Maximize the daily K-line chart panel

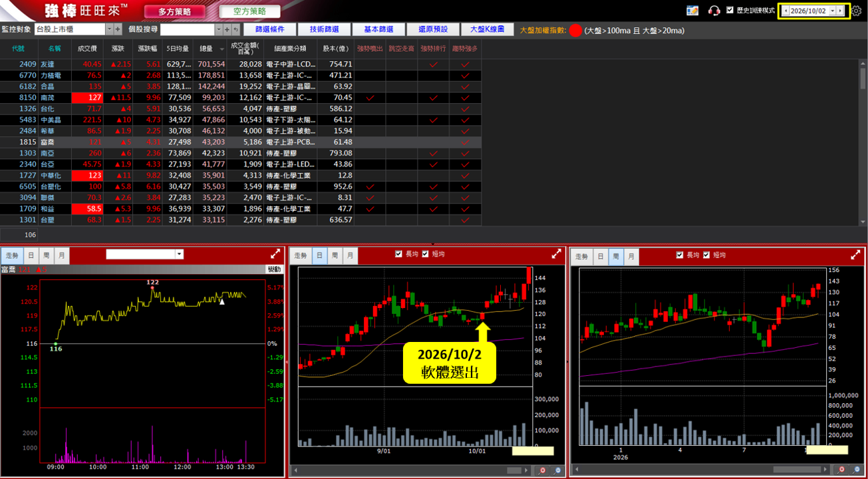pos(557,254)
